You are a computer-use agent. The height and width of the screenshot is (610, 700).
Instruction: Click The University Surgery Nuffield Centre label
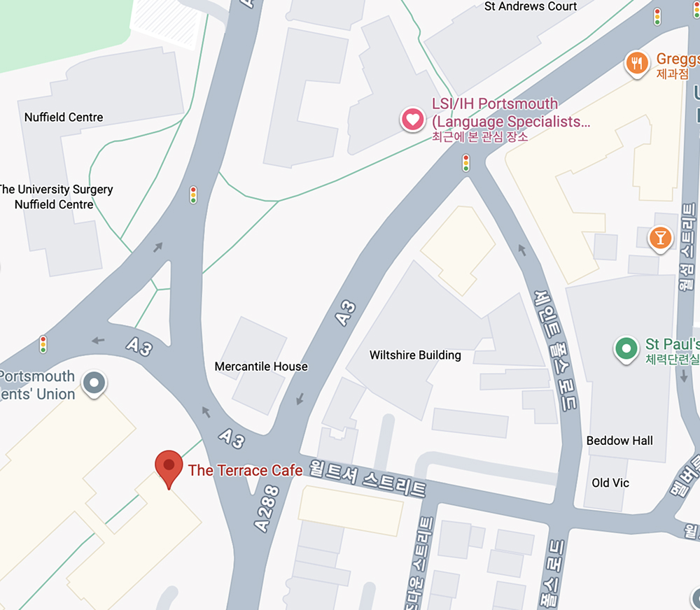[x=55, y=197]
